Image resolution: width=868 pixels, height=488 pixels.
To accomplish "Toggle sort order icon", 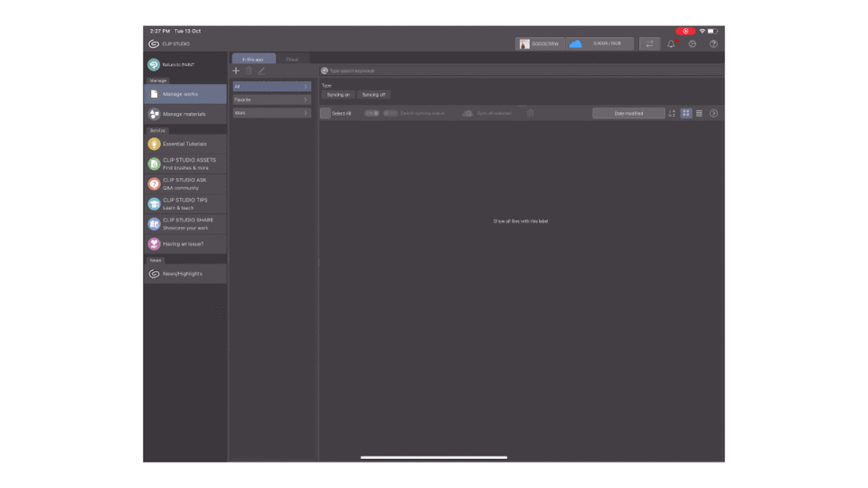I will (672, 114).
